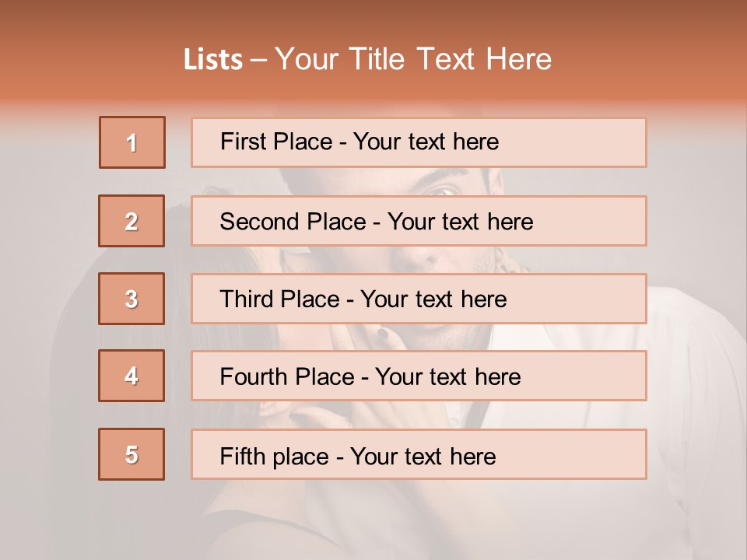Pick the number 4 box
The image size is (747, 560).
(x=132, y=376)
